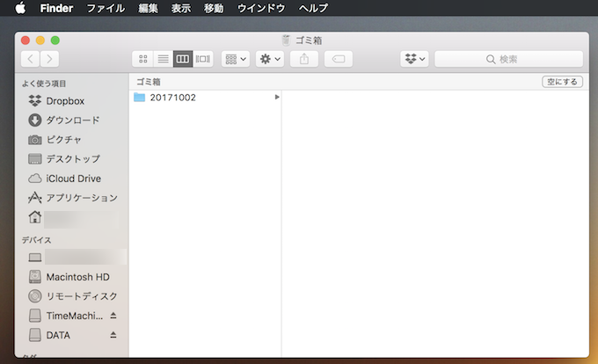Click the Edit Tags toolbar button
This screenshot has height=364, width=598.
click(339, 59)
